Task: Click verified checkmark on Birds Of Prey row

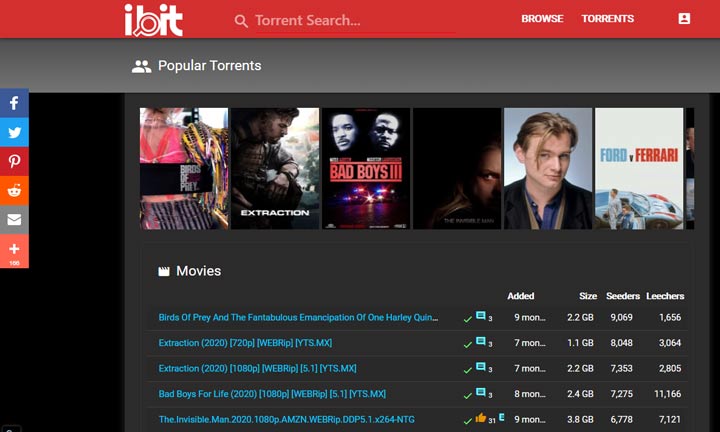Action: point(467,319)
